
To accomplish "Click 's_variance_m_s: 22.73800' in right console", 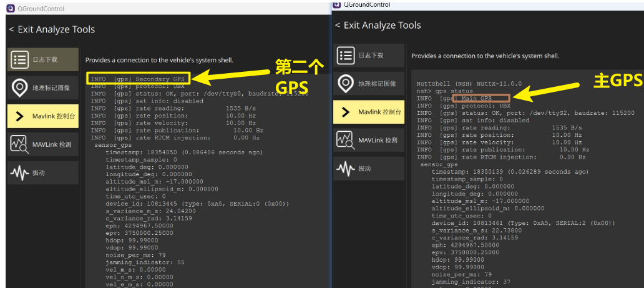I will pos(477,231).
